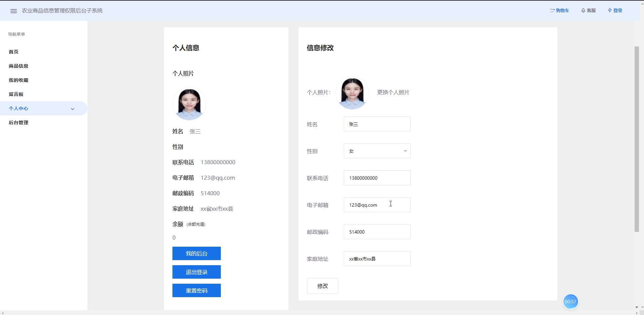Expand the 个人中心 chevron arrow

(73, 109)
